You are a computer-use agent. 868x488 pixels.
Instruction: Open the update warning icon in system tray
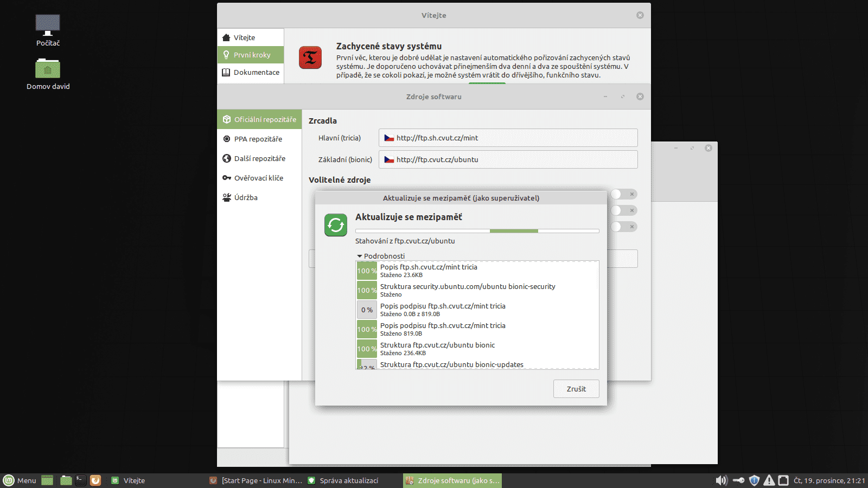pyautogui.click(x=770, y=480)
